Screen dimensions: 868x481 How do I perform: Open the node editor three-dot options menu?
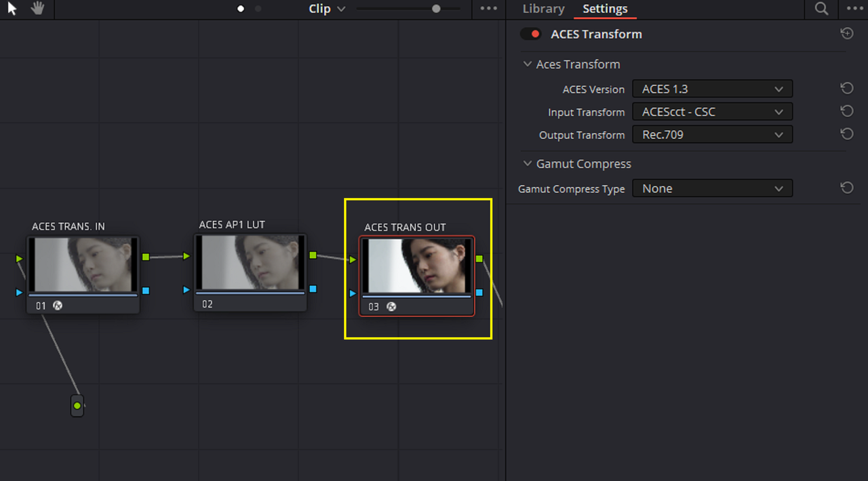[x=489, y=9]
